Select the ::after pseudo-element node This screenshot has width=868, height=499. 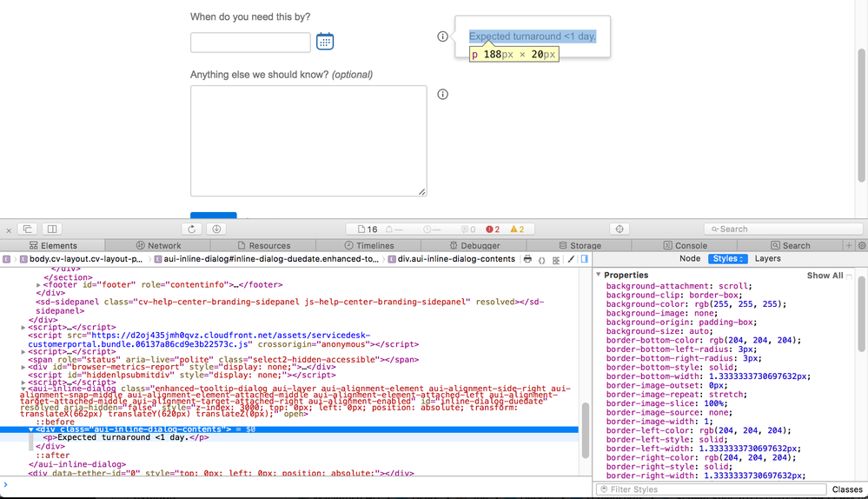(53, 456)
